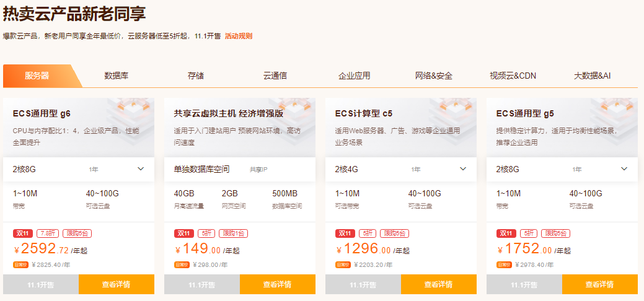Expand the 2核8G dropdown on ECS通用型 g6
Viewport: 644px width, 301px height.
pos(141,168)
